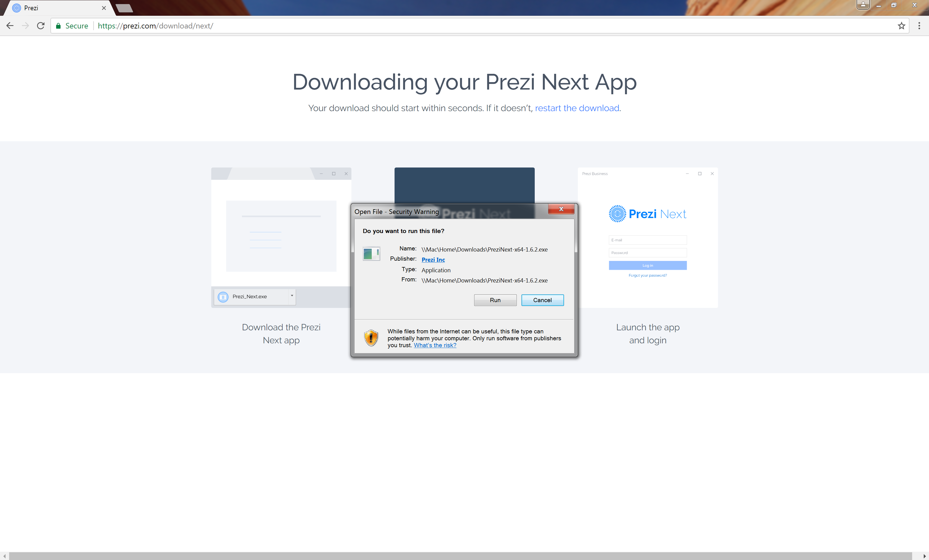Click the Chrome user profile icon
The image size is (929, 560).
tap(863, 5)
